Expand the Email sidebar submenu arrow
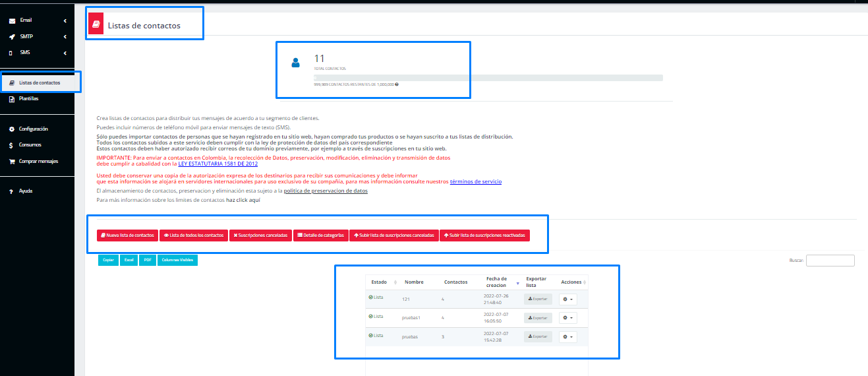This screenshot has height=376, width=868. pyautogui.click(x=65, y=21)
